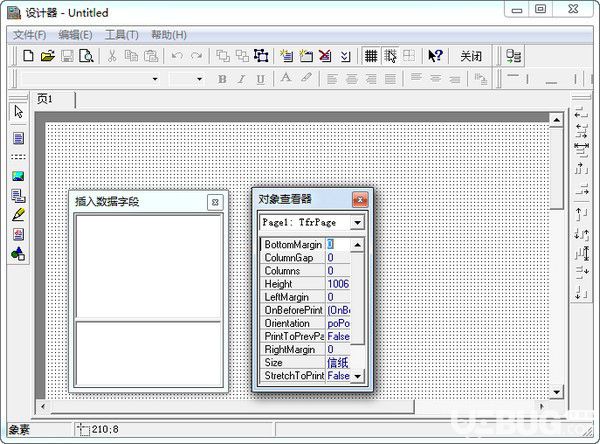The width and height of the screenshot is (600, 444).
Task: Select the arrow pointer tool
Action: (x=18, y=112)
